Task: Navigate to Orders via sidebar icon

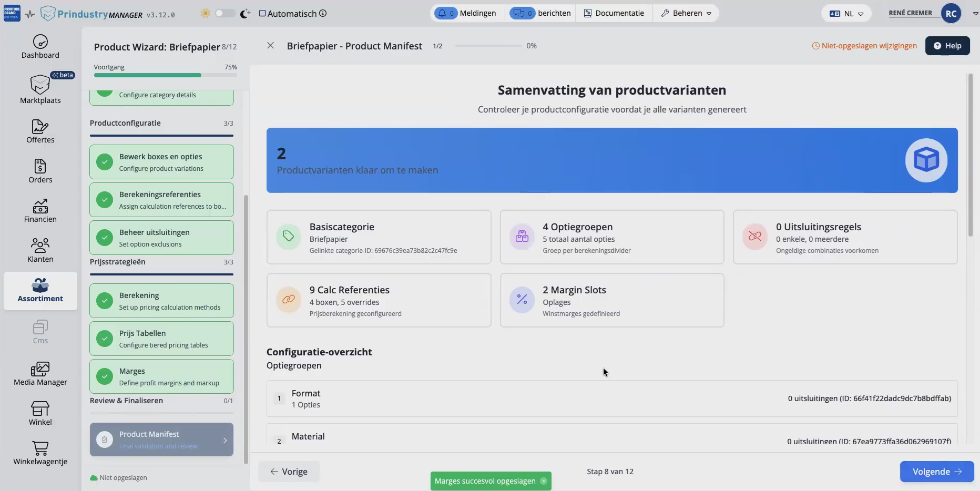Action: click(40, 171)
